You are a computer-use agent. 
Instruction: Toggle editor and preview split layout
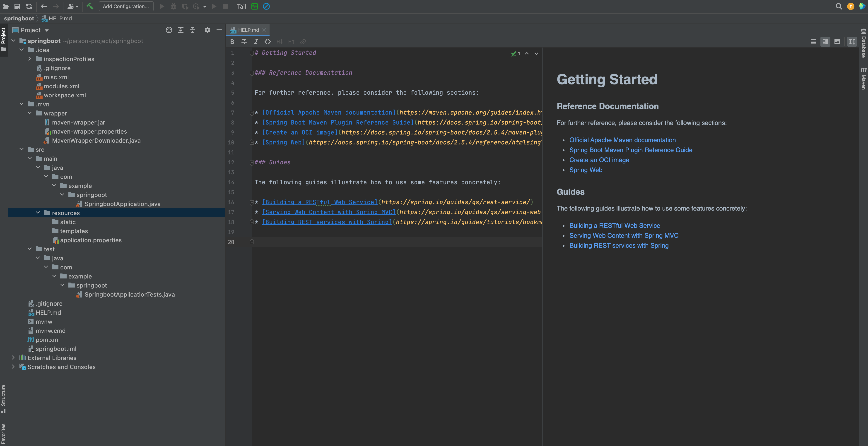click(x=852, y=42)
